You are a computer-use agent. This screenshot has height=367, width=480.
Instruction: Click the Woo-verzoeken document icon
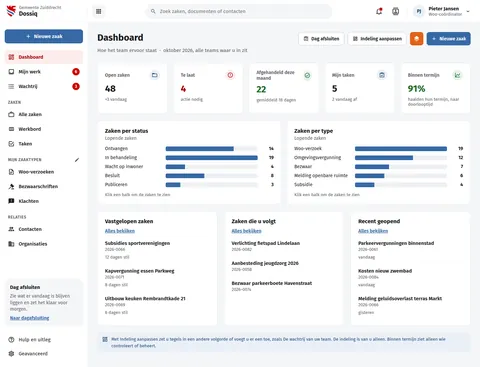point(11,172)
